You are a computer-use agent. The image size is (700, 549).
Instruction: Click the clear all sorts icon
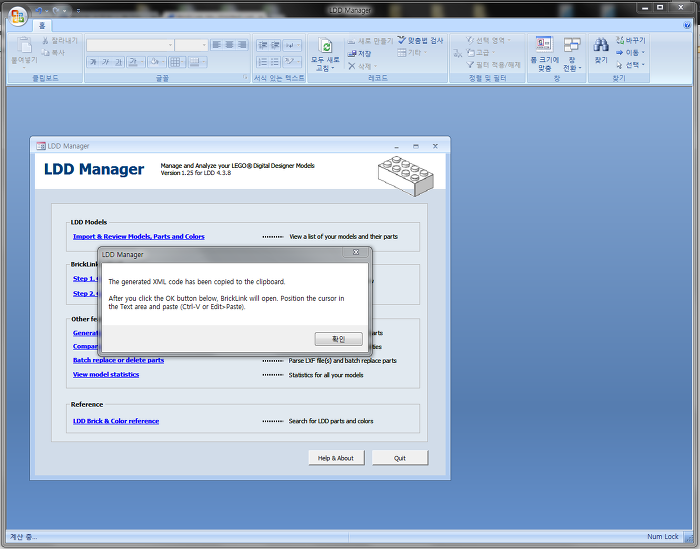(458, 54)
